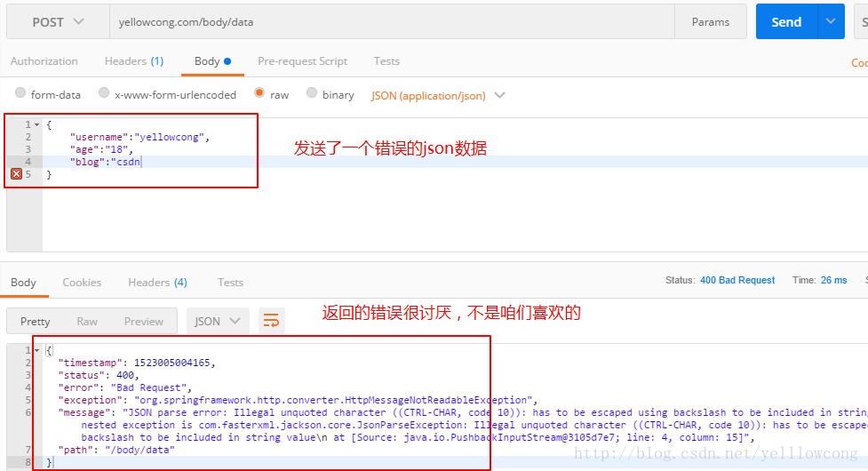
Task: Click the HttpMessageNotReadableException exception line
Action: point(298,400)
